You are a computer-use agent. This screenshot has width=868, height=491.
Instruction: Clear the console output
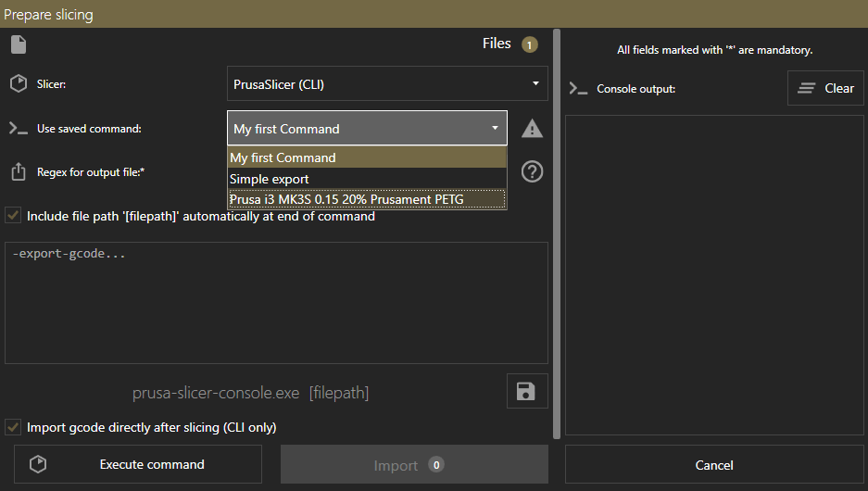(x=825, y=88)
